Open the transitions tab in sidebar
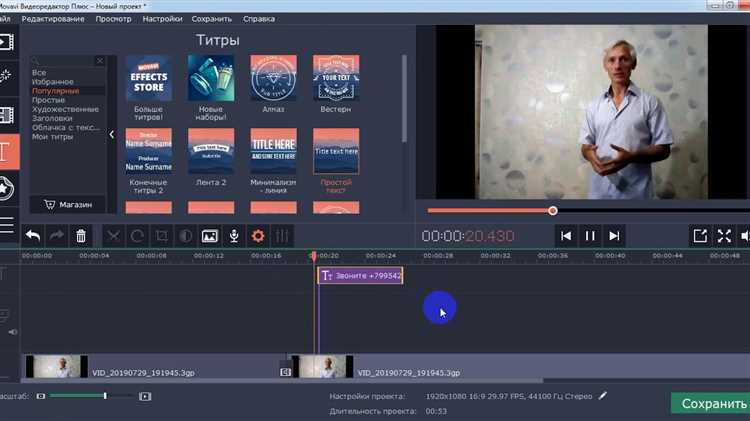 click(7, 115)
